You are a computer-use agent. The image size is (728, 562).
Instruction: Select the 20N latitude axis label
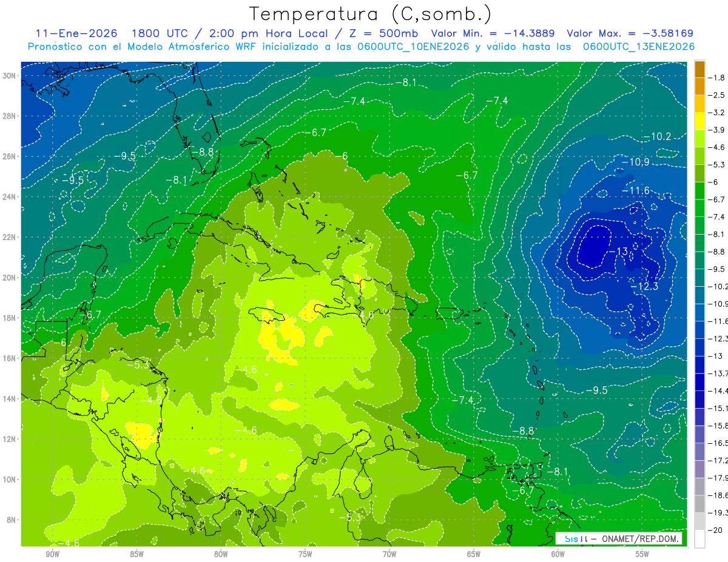(x=9, y=277)
